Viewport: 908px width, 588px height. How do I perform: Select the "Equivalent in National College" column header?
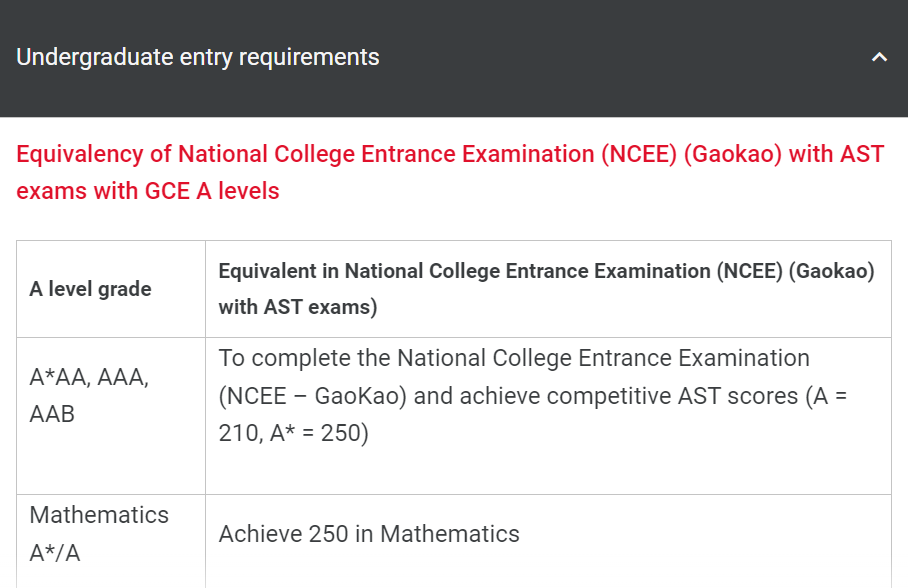click(462, 271)
